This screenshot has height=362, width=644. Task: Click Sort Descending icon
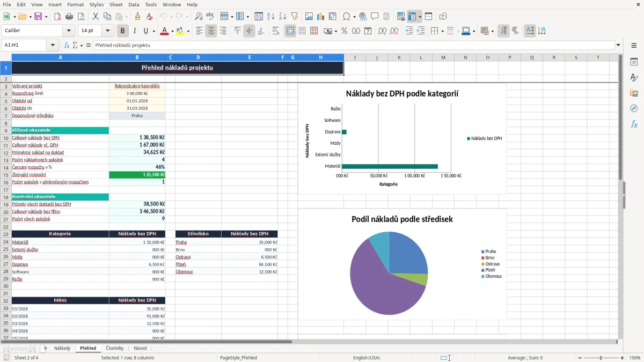point(283,17)
